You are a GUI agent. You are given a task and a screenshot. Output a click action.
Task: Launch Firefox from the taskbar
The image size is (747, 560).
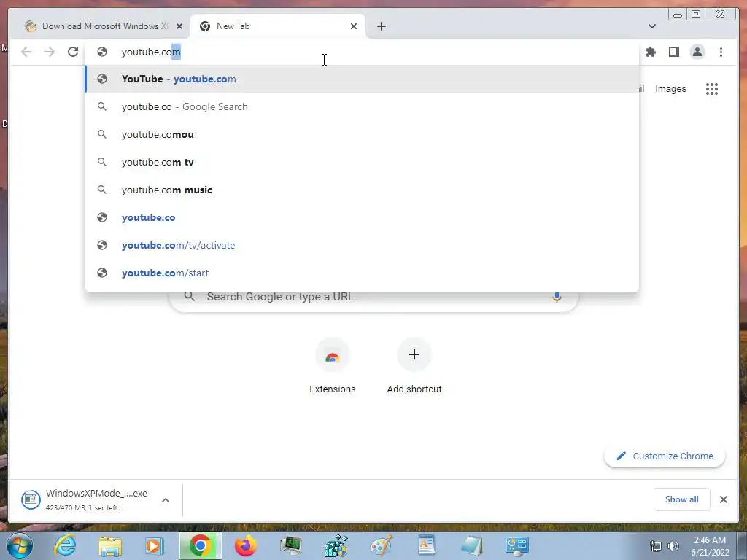(245, 545)
